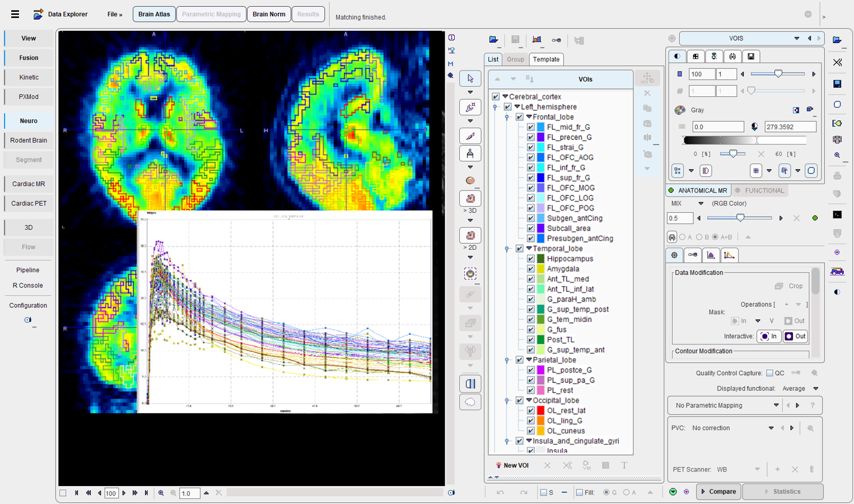Uncheck the Hippocampus VOI checkbox
Viewport: 854px width, 504px height.
point(530,259)
